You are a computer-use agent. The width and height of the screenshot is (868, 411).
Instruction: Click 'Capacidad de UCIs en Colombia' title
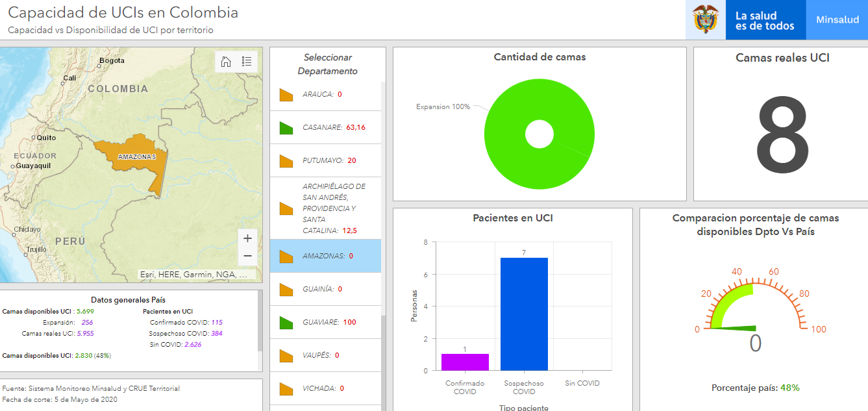[123, 12]
